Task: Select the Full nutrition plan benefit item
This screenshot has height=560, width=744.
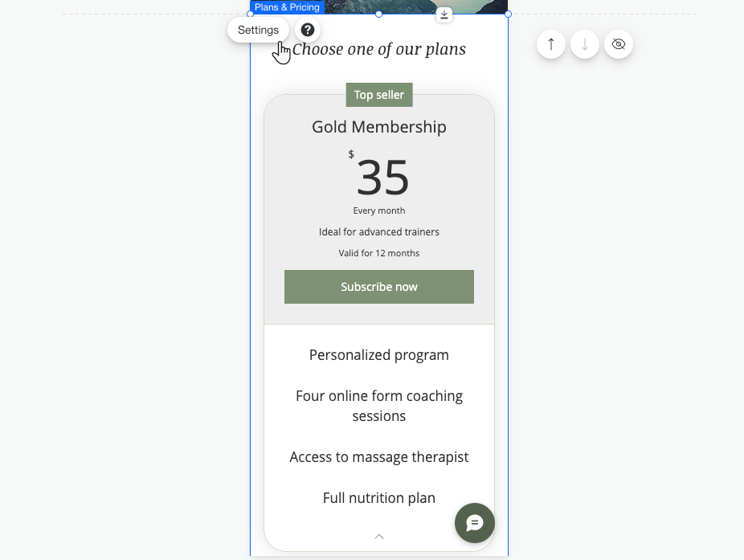Action: 378,497
